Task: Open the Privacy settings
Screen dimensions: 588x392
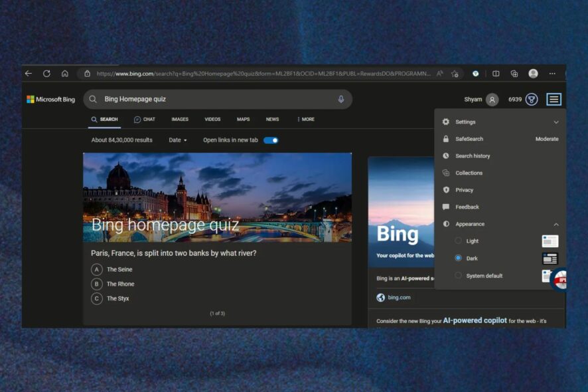Action: click(x=463, y=189)
